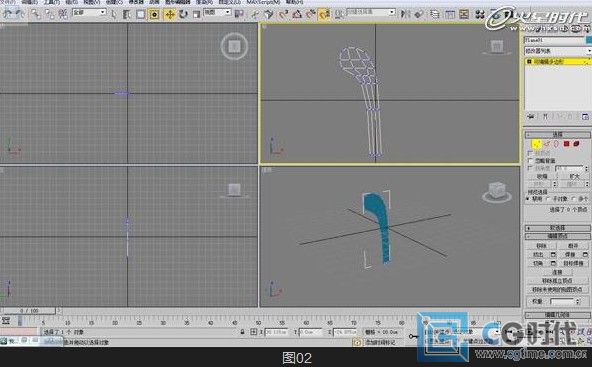592x367 pixels.
Task: Toggle the highlighted Spinner Snap icon
Action: [x=324, y=14]
